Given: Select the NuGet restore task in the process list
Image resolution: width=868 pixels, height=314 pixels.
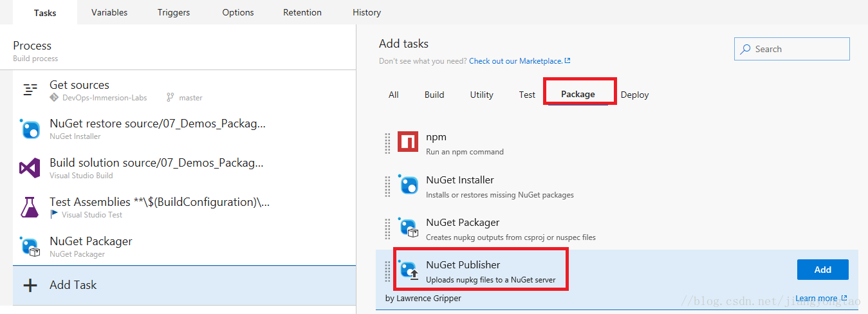Looking at the screenshot, I should point(184,129).
